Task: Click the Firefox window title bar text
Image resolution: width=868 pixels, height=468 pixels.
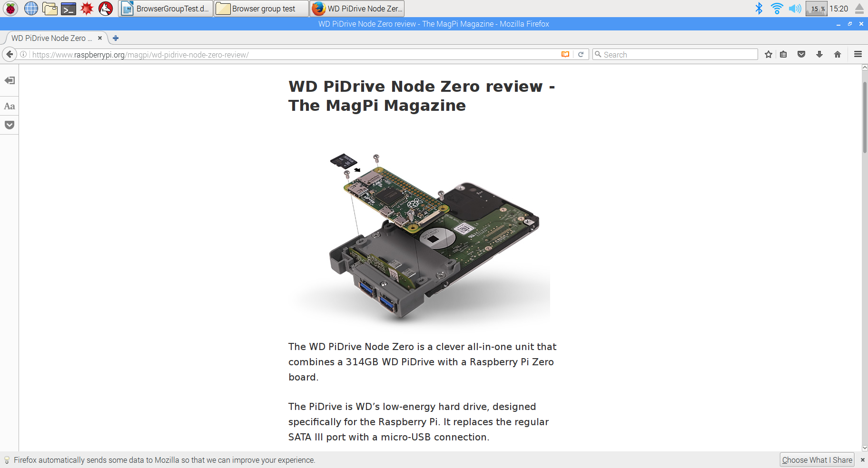Action: pyautogui.click(x=434, y=24)
